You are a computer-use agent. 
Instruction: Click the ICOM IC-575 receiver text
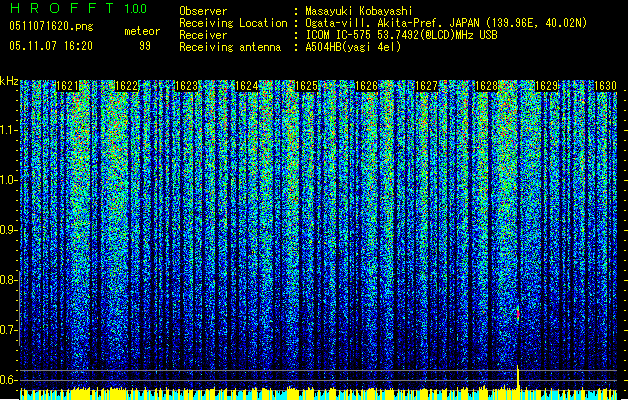401,35
